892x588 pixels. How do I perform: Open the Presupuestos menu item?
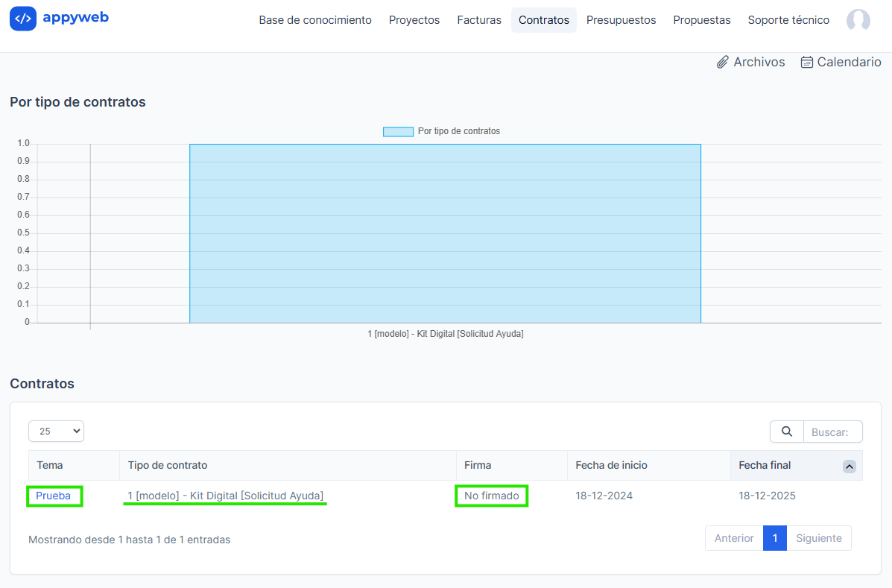tap(621, 20)
